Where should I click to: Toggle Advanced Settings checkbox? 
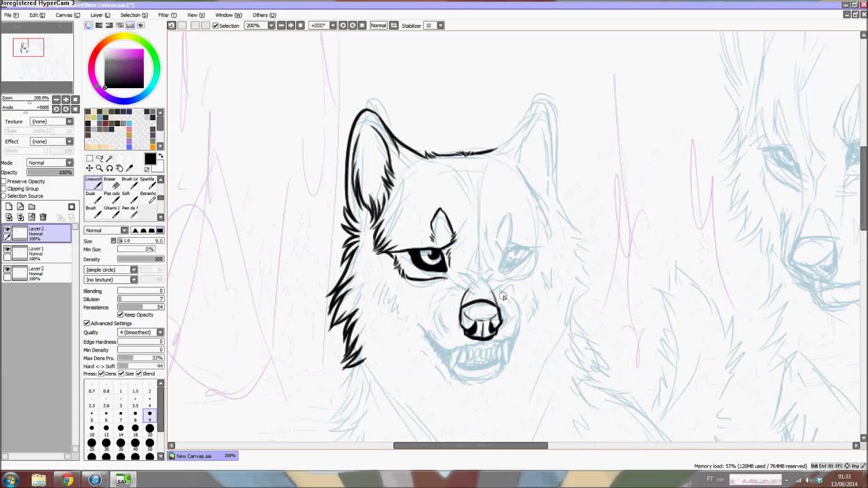click(87, 323)
